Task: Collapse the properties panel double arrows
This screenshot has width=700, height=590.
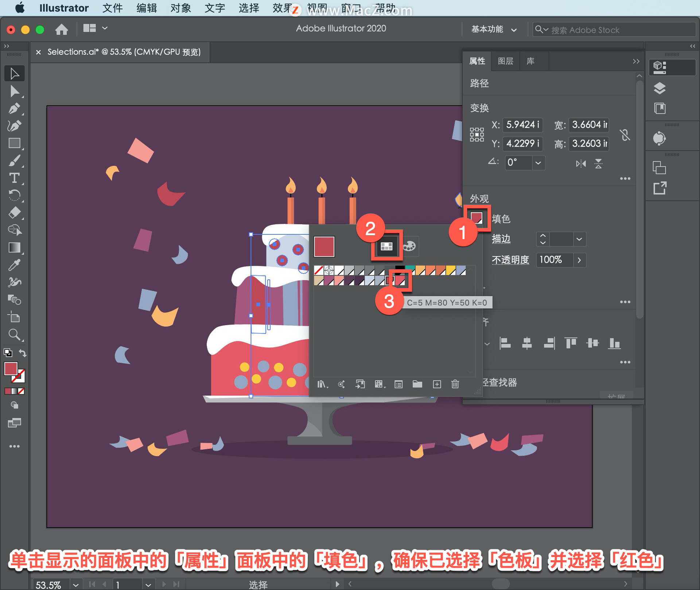Action: tap(636, 61)
